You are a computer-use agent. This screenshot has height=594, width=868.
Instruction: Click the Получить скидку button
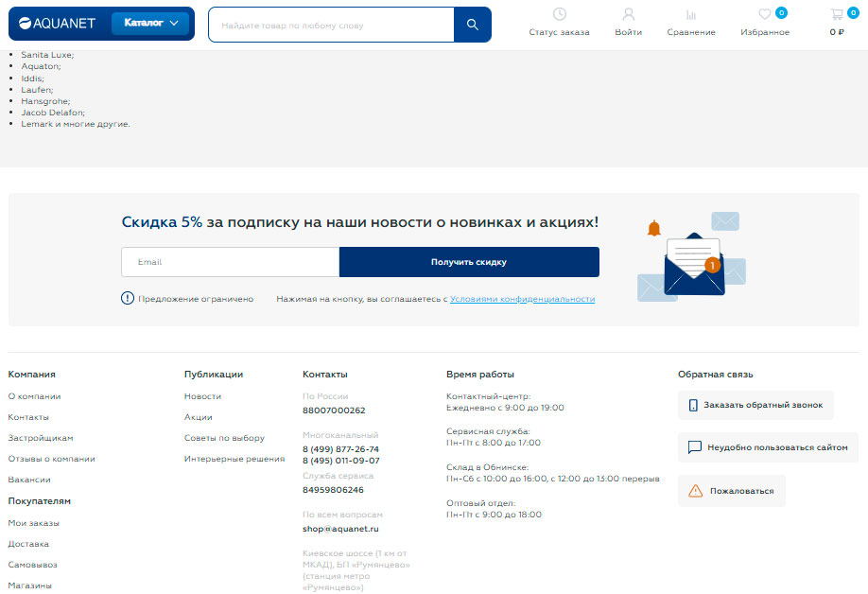[469, 262]
